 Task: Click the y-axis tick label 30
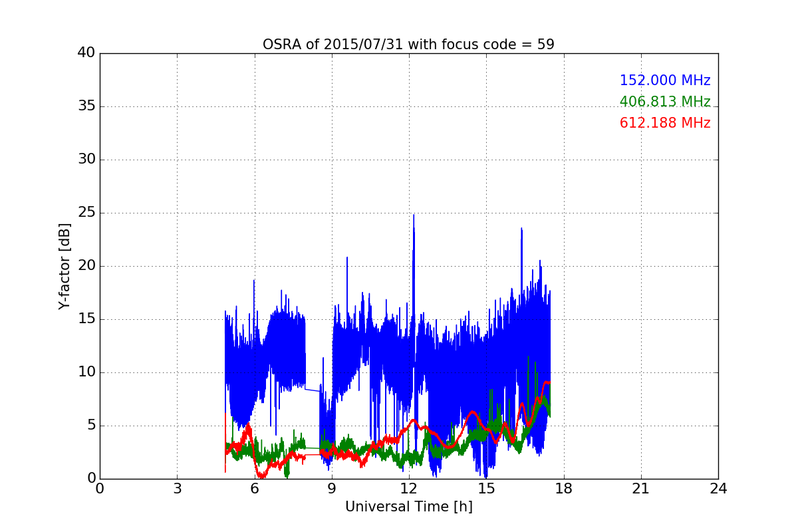pyautogui.click(x=86, y=160)
